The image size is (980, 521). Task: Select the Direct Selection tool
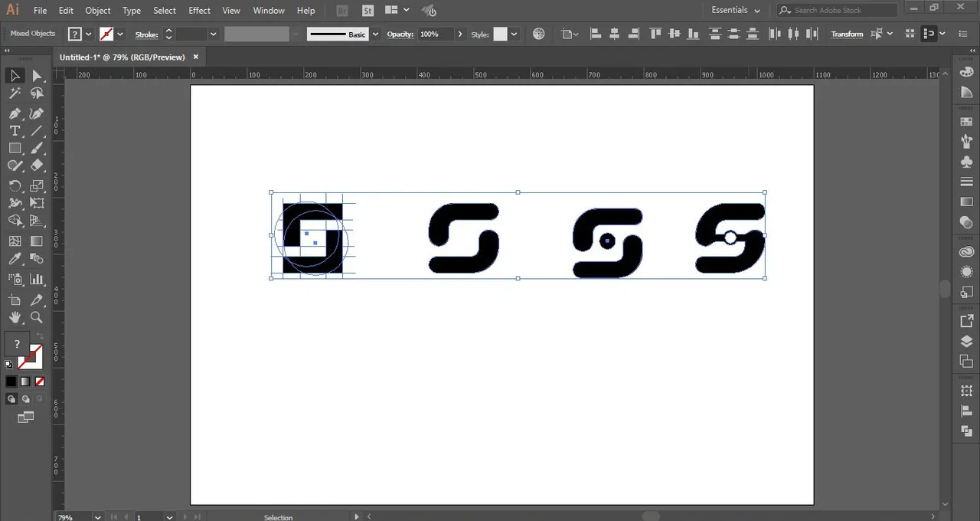tap(37, 75)
